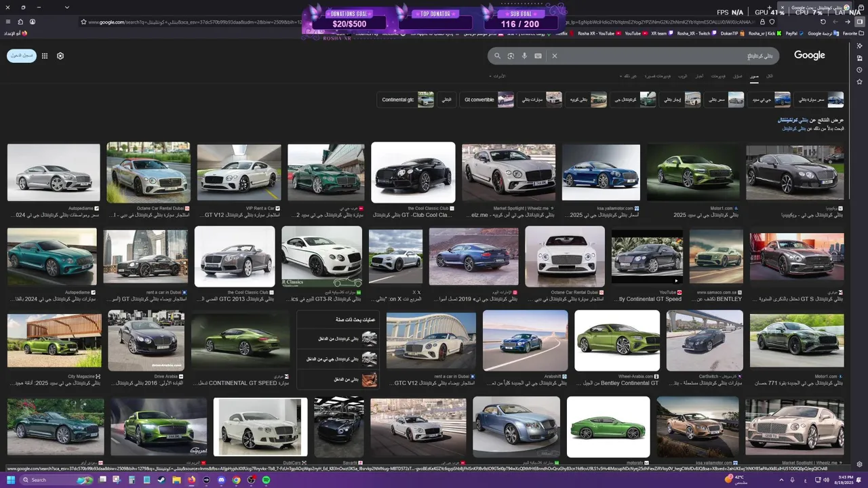Open the Drive Arabia 2016 Bentley image
868x488 pixels.
click(x=146, y=341)
